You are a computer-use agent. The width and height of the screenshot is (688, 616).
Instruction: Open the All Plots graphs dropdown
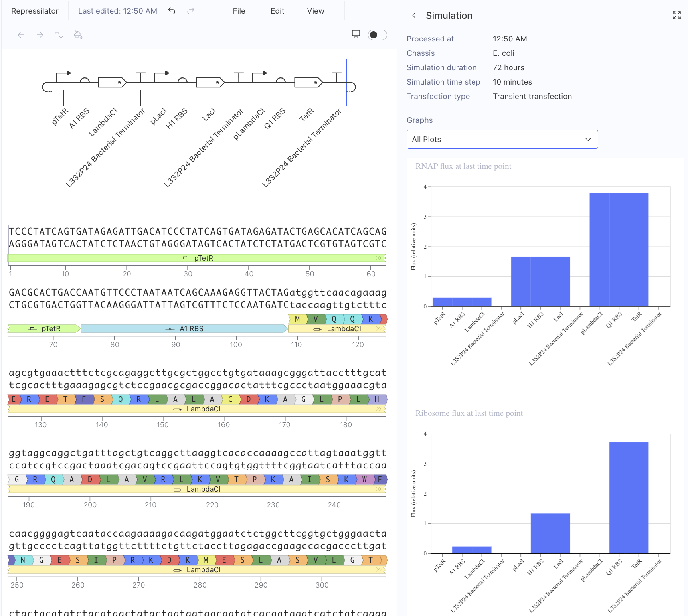coord(502,139)
